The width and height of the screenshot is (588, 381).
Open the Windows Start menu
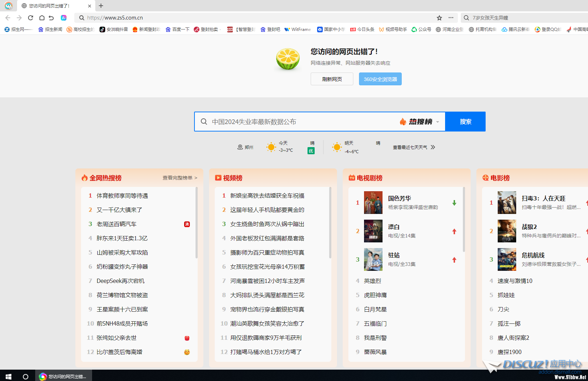9,376
